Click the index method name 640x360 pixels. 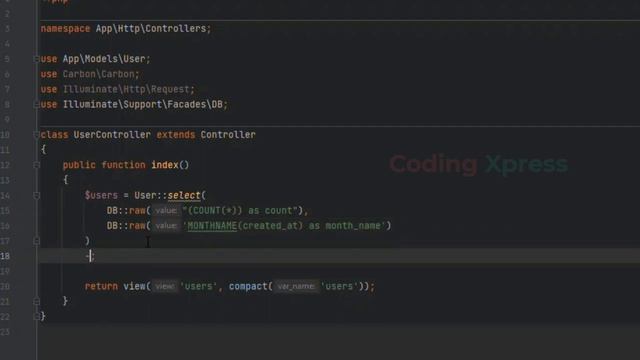click(165, 165)
